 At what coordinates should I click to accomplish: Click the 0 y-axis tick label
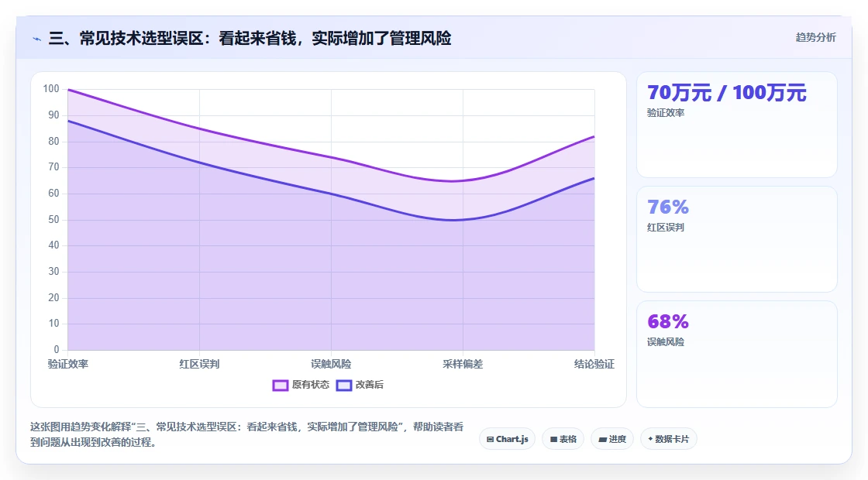point(57,349)
